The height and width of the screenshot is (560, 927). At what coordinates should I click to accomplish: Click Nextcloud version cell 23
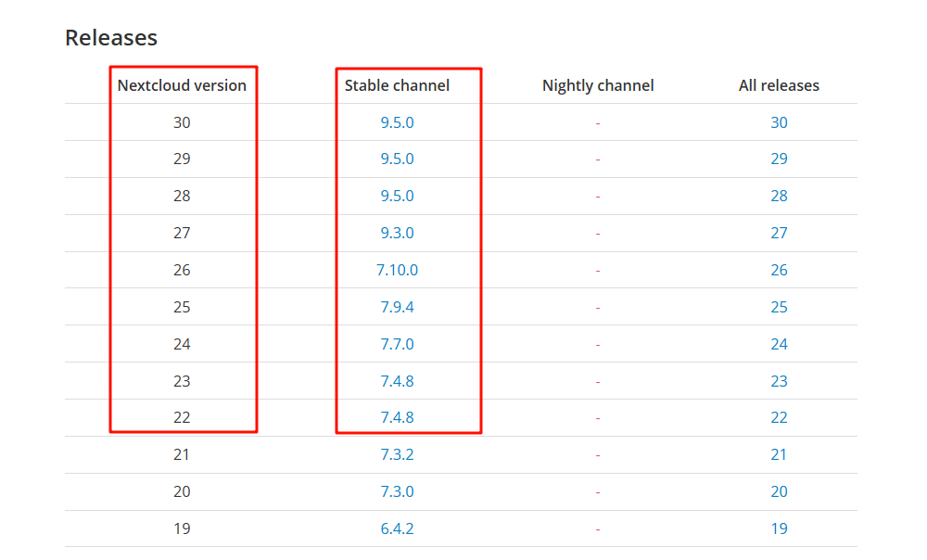click(182, 381)
